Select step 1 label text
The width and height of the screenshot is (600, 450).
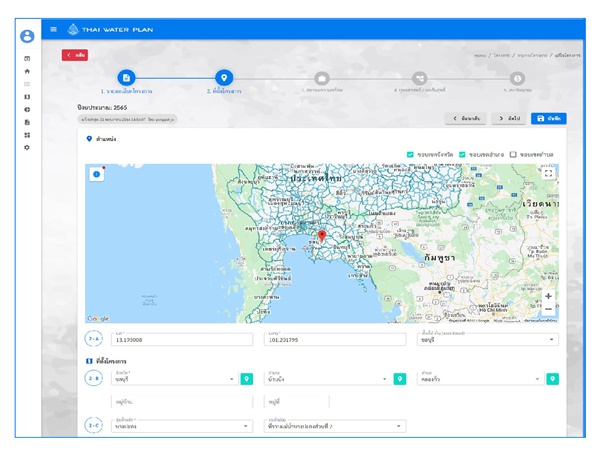(x=126, y=91)
